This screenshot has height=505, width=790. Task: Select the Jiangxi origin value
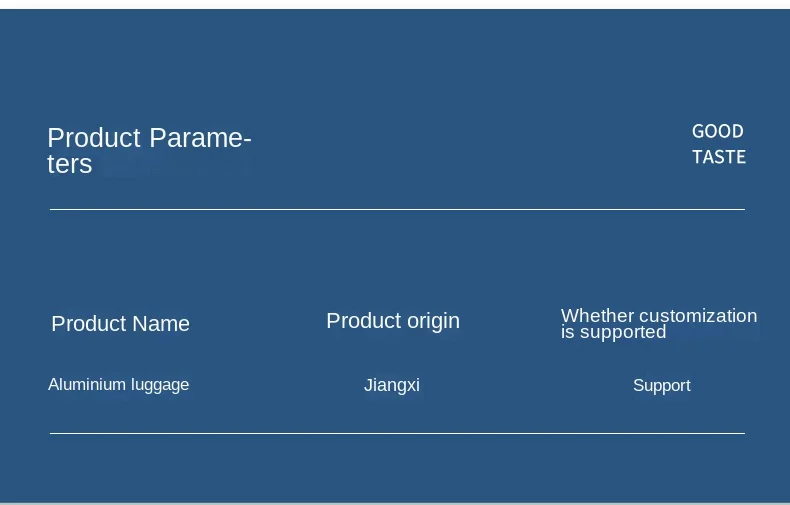coord(391,386)
